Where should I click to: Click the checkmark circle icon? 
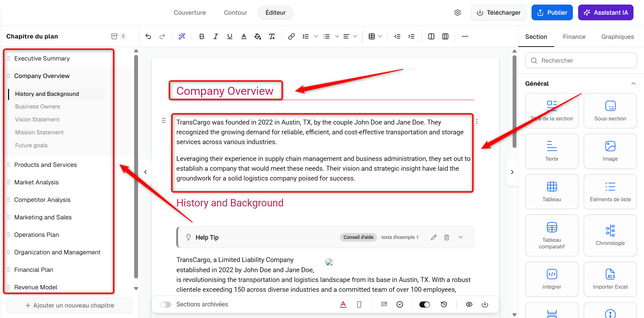[x=400, y=304]
